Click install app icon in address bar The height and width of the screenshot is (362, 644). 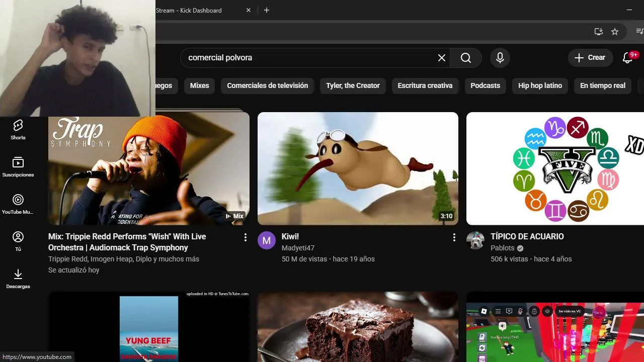tap(599, 31)
